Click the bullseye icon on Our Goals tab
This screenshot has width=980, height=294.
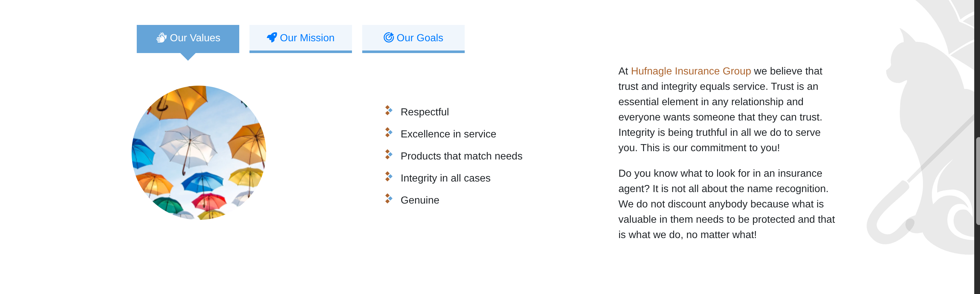pos(388,38)
